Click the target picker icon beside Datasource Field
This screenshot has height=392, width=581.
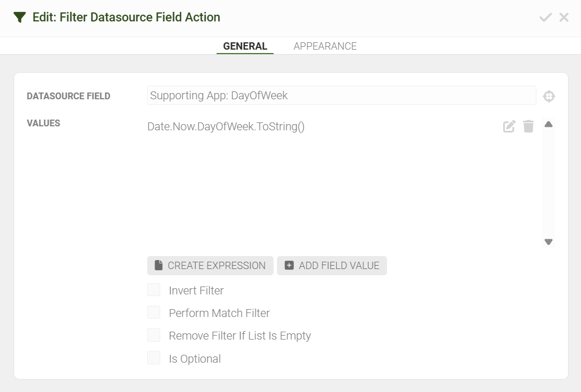point(549,96)
